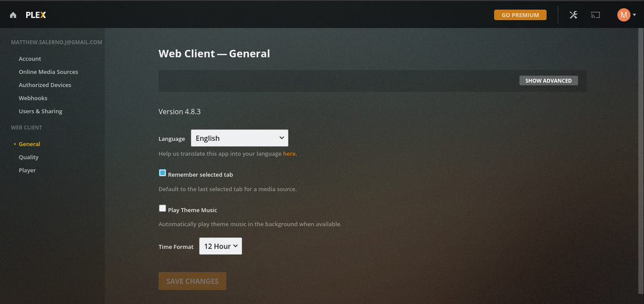Click the Go Premium button
Image resolution: width=644 pixels, height=304 pixels.
[520, 15]
